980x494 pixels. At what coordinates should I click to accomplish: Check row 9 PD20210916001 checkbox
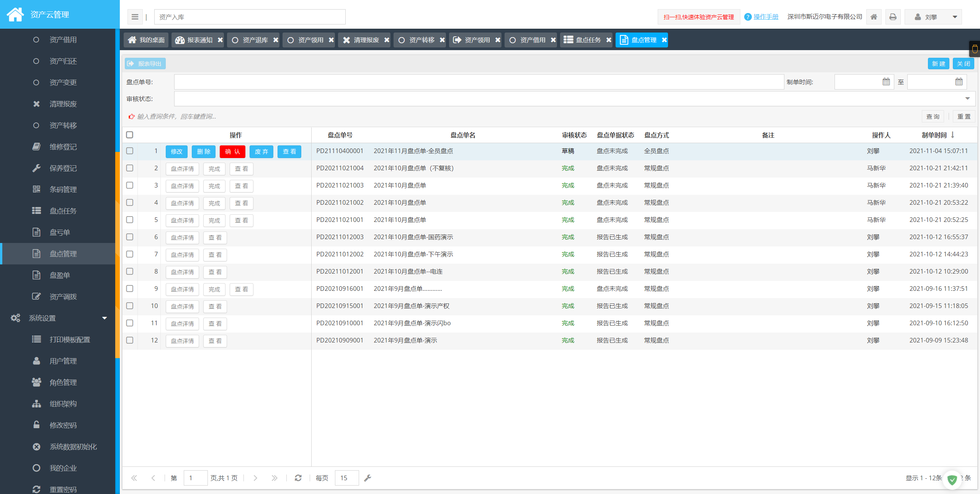point(130,289)
